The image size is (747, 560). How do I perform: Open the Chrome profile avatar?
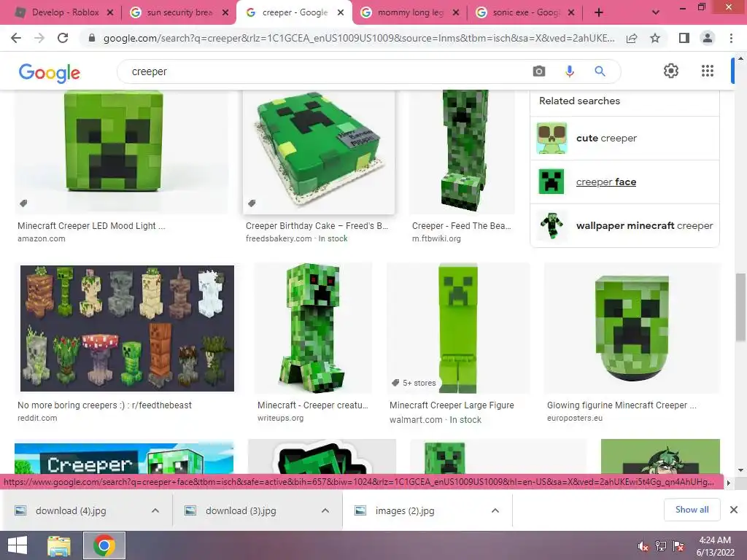[x=708, y=38]
